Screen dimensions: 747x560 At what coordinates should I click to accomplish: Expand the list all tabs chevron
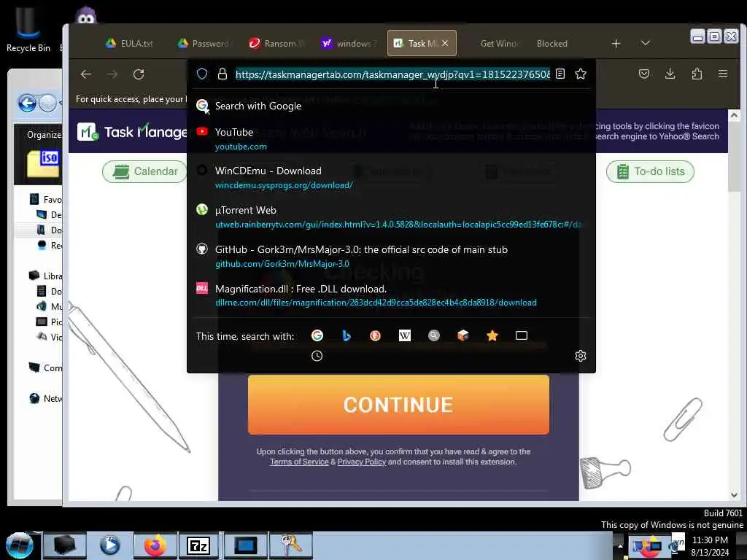(x=646, y=43)
